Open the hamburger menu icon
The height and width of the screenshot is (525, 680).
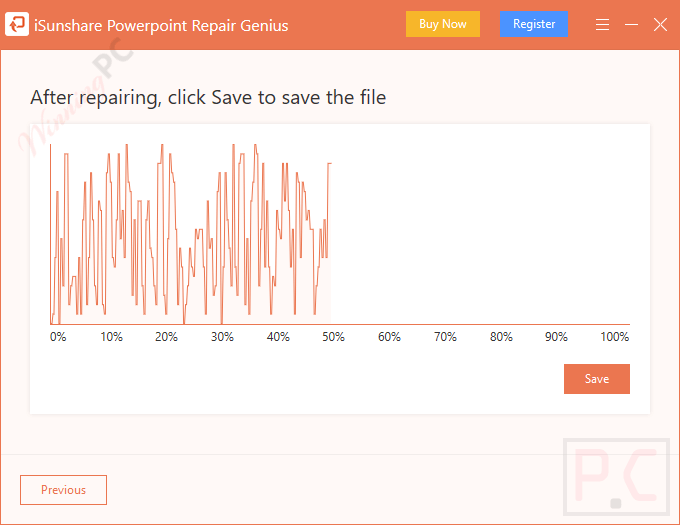pyautogui.click(x=602, y=24)
